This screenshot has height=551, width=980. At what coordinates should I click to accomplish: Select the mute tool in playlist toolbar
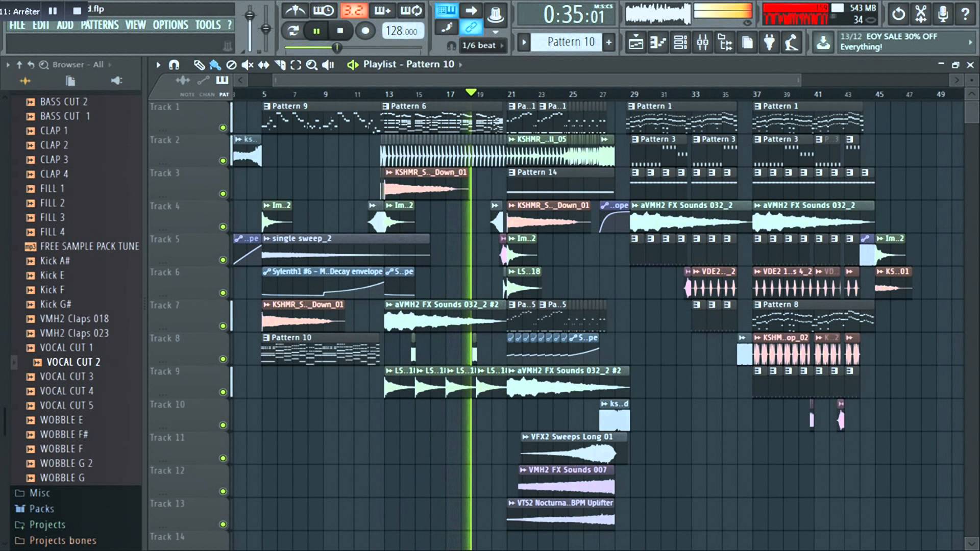tap(248, 65)
